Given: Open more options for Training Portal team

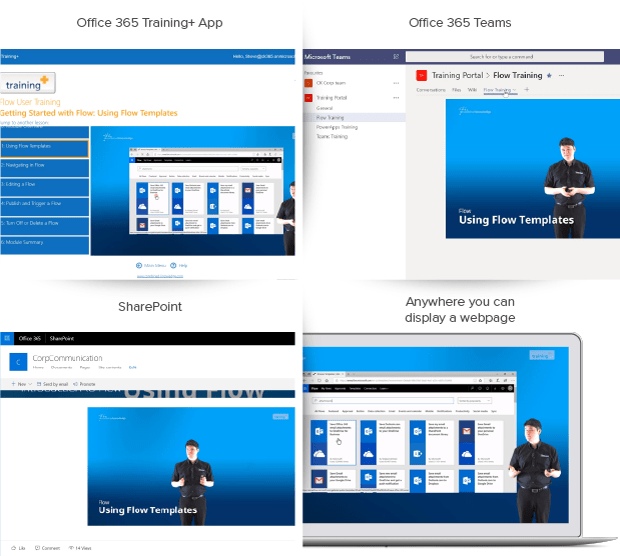Looking at the screenshot, I should [396, 98].
